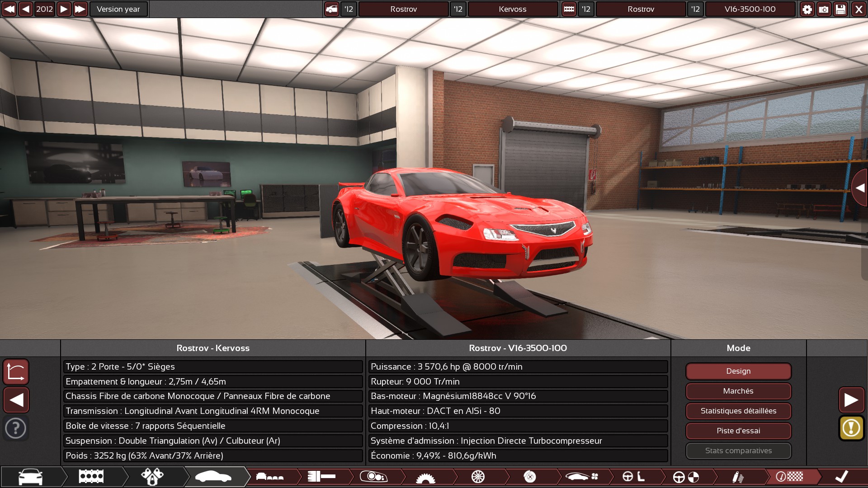Click the '12 year tag before V16-3500-100
Image resolution: width=868 pixels, height=488 pixels.
click(x=695, y=9)
